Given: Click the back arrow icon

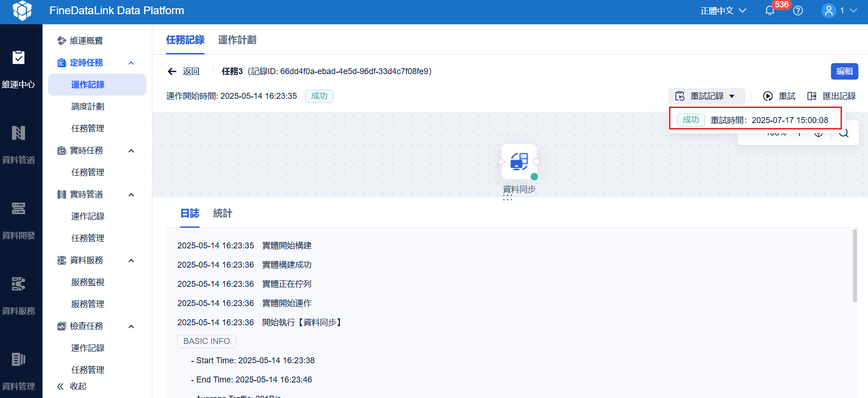Looking at the screenshot, I should click(x=172, y=71).
